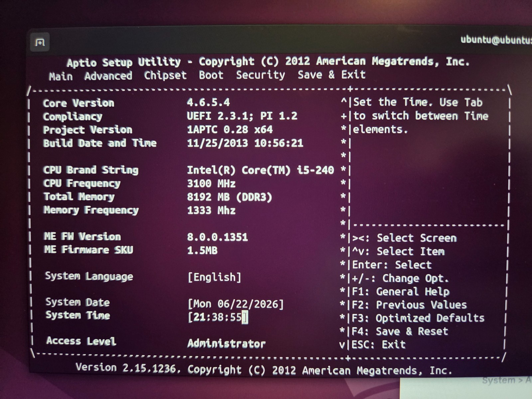Select the 1APTC 0.28 x64 value
532x399 pixels.
[230, 129]
